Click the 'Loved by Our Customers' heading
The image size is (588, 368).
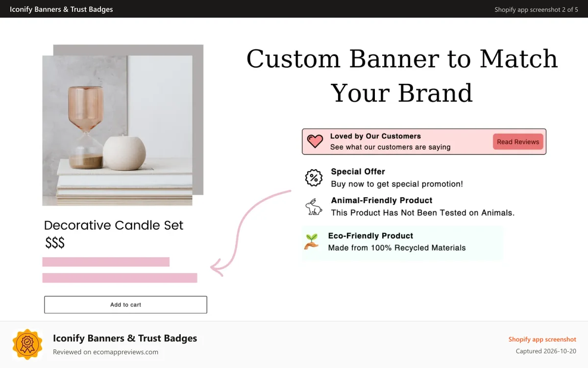375,136
